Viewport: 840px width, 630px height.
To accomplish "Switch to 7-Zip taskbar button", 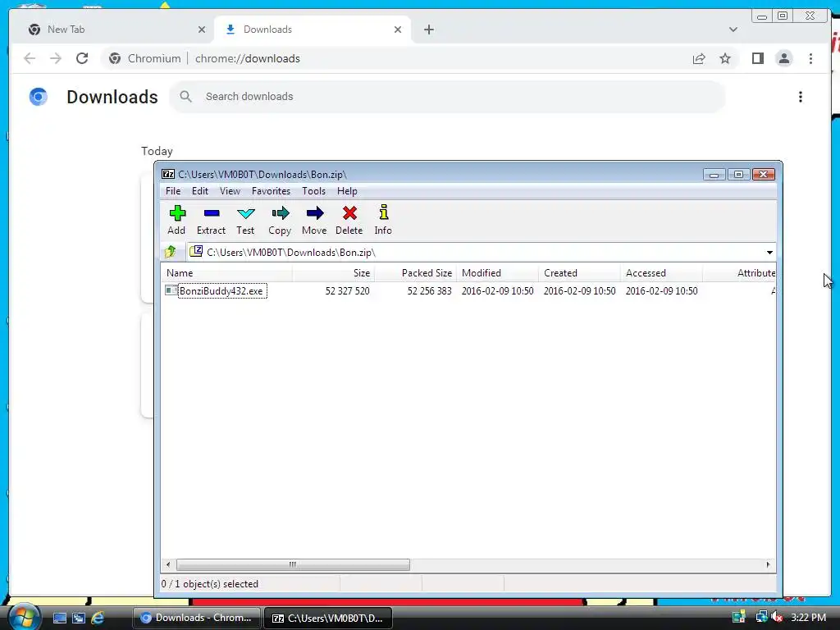I will click(x=328, y=618).
